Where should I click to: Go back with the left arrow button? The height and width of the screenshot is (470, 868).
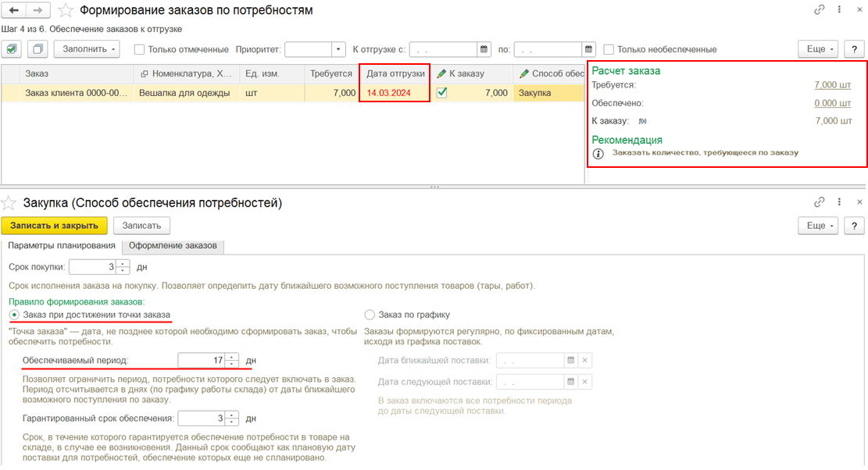click(x=14, y=10)
